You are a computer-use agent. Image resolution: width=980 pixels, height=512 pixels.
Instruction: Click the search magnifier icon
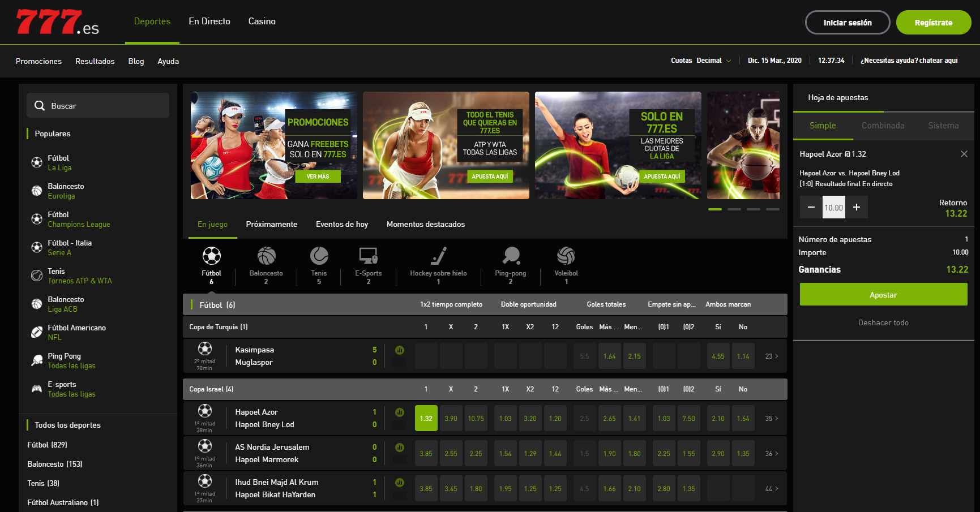click(40, 106)
